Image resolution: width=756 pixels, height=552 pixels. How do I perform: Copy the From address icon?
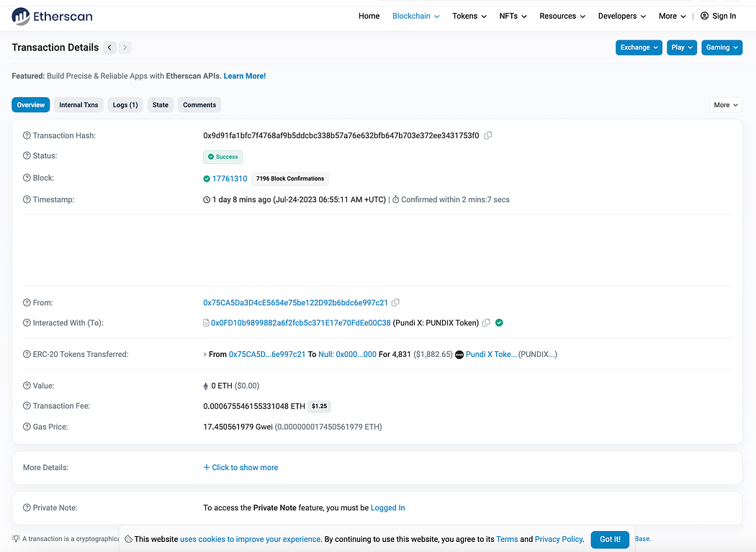click(395, 303)
